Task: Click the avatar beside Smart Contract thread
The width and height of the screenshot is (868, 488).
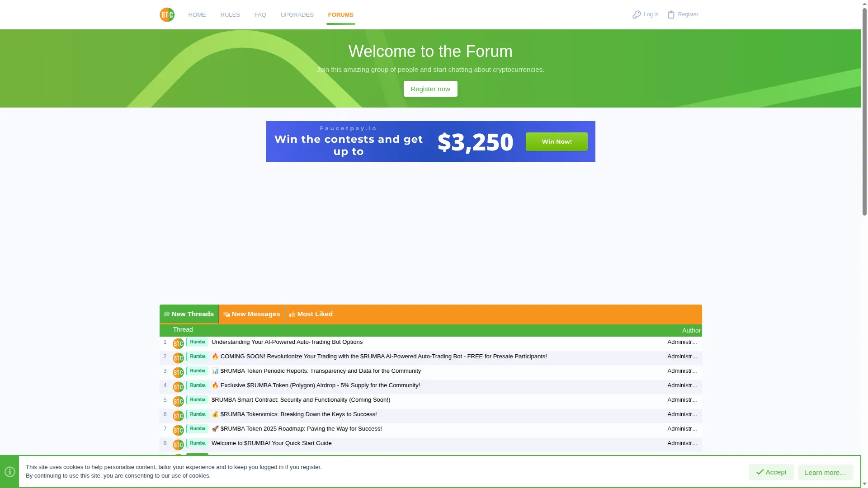Action: click(x=178, y=401)
